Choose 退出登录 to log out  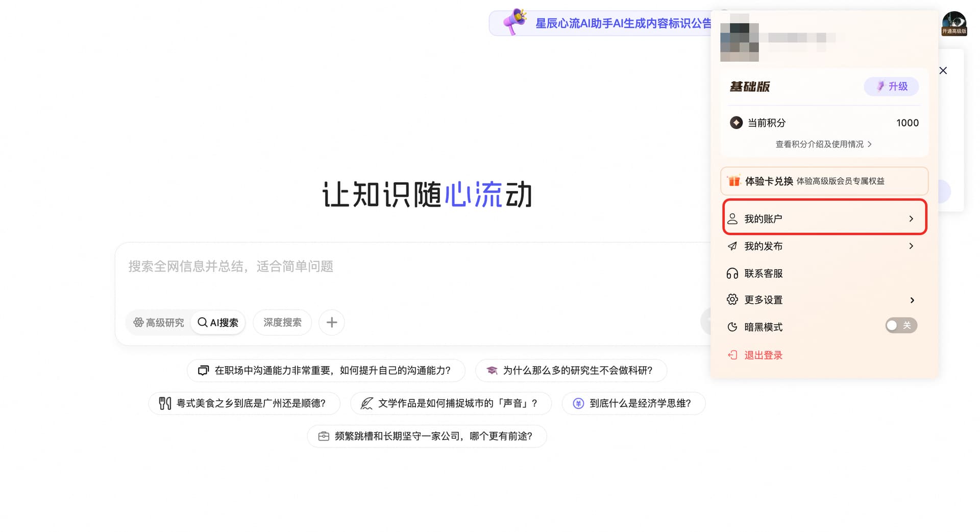[763, 355]
